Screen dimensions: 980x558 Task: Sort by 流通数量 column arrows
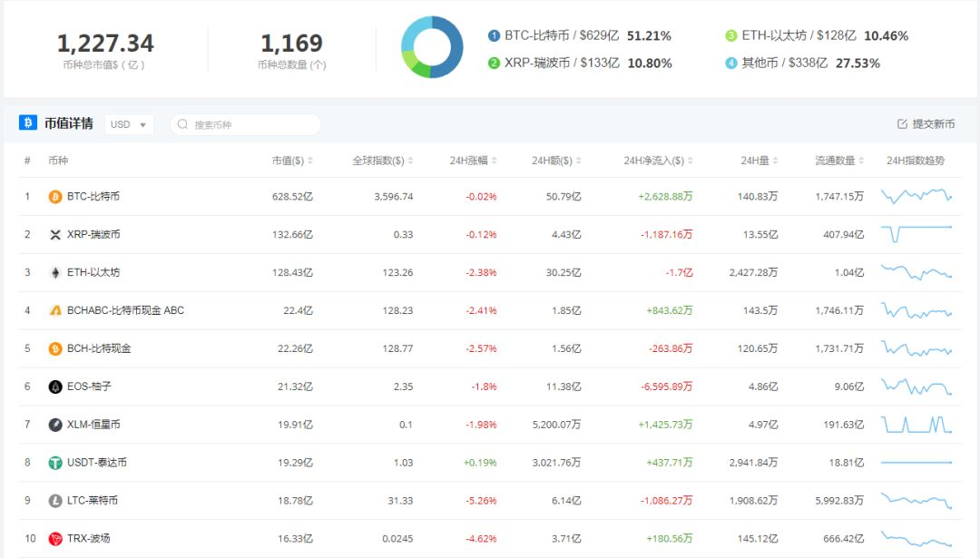click(861, 162)
